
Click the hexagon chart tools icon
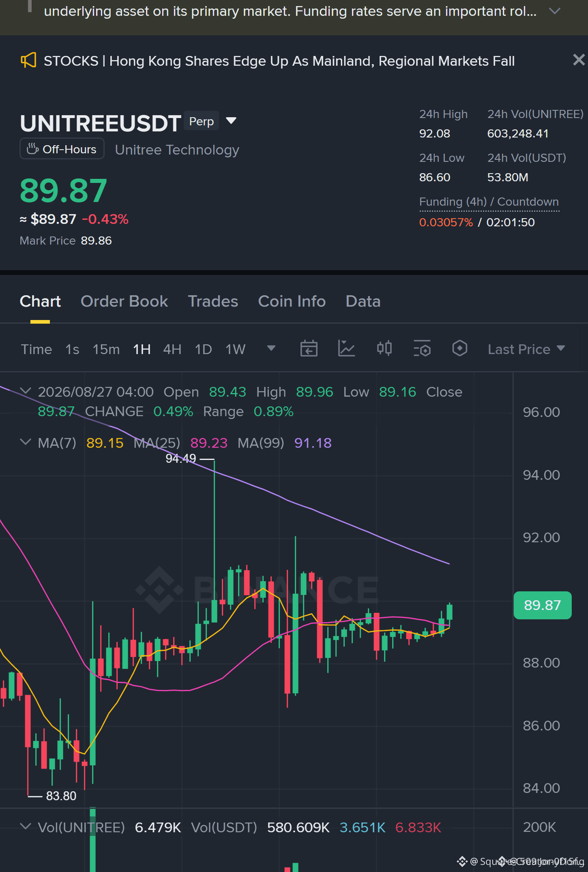tap(460, 348)
